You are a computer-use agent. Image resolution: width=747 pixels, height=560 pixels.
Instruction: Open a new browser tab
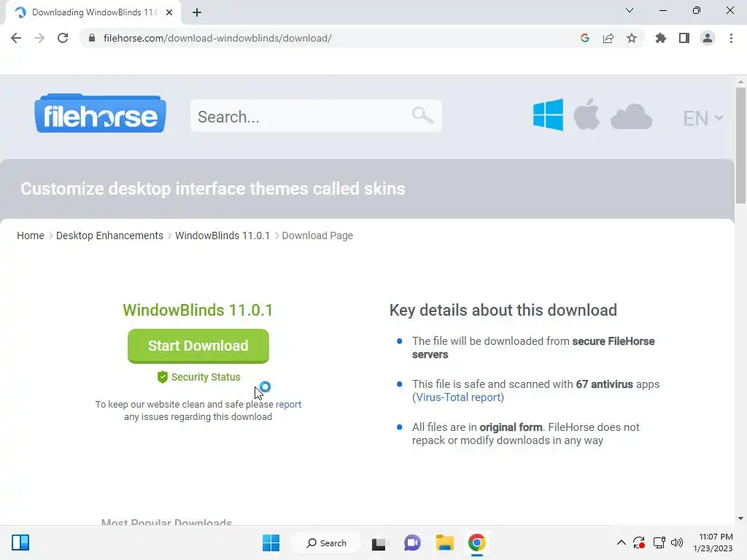[197, 12]
